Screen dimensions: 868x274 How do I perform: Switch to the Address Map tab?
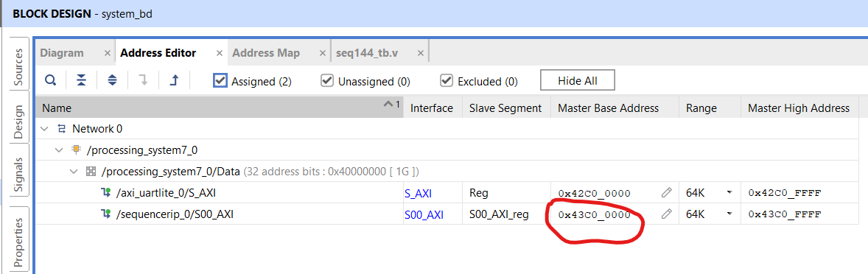(266, 53)
